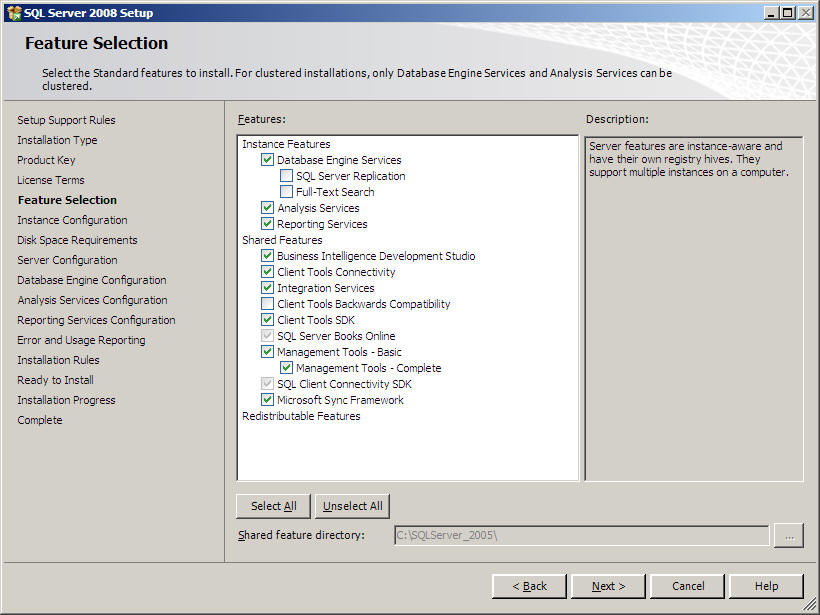The height and width of the screenshot is (615, 820).
Task: Check Client Tools Backwards Compatibility
Action: pos(267,304)
